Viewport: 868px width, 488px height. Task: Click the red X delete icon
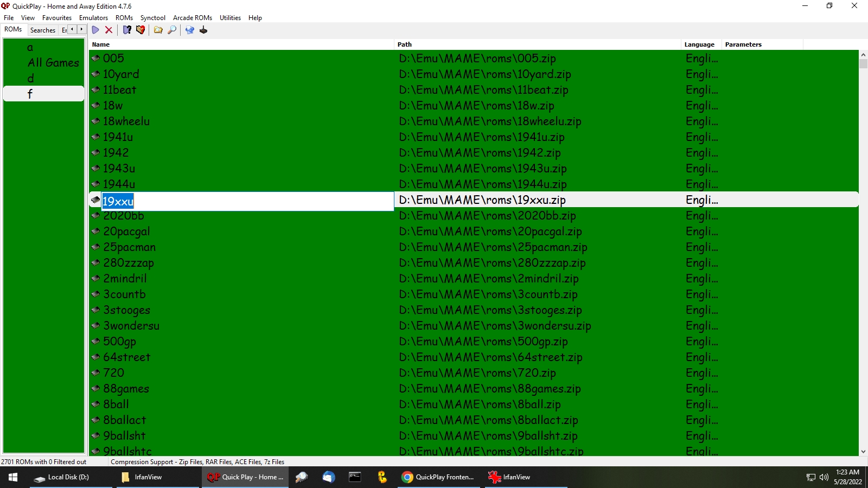[x=108, y=30]
